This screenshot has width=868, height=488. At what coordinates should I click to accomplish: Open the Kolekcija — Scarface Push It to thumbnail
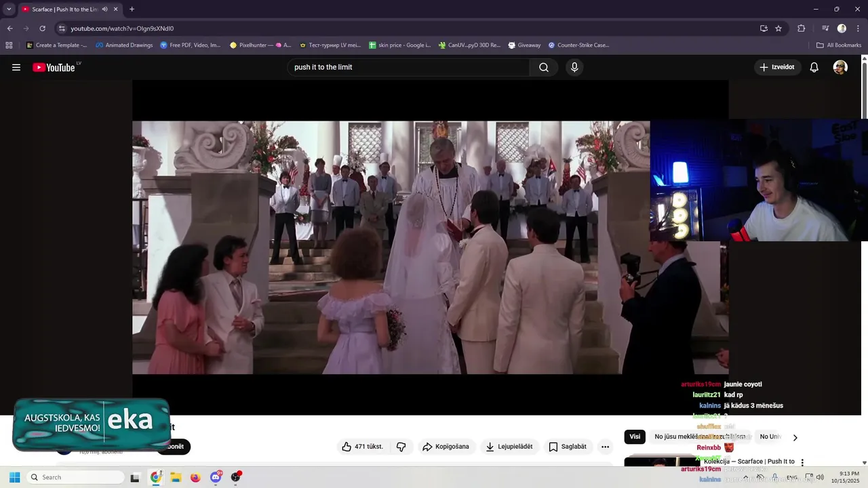point(662,462)
